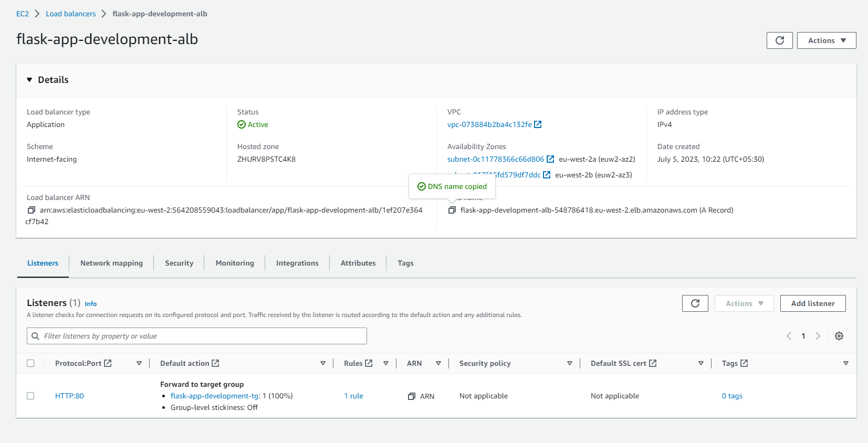The width and height of the screenshot is (868, 443).
Task: Copy the load balancer ARN using copy icon
Action: [x=32, y=210]
